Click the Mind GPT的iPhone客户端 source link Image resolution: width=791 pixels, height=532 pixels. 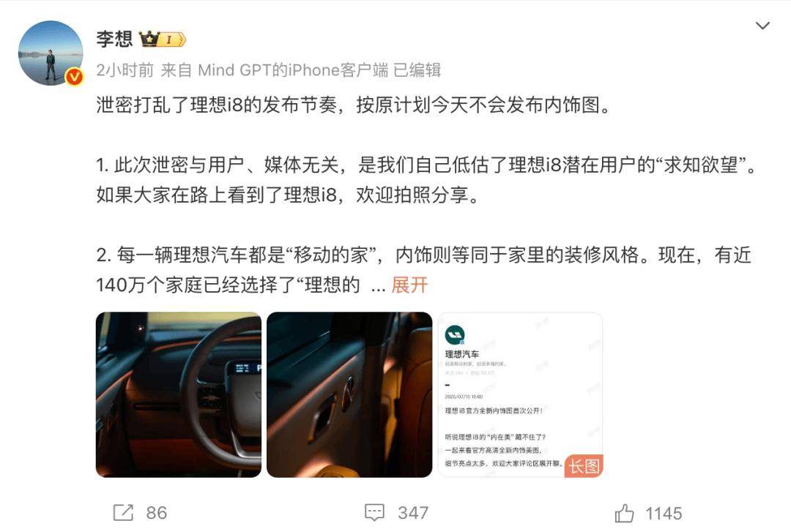click(293, 70)
